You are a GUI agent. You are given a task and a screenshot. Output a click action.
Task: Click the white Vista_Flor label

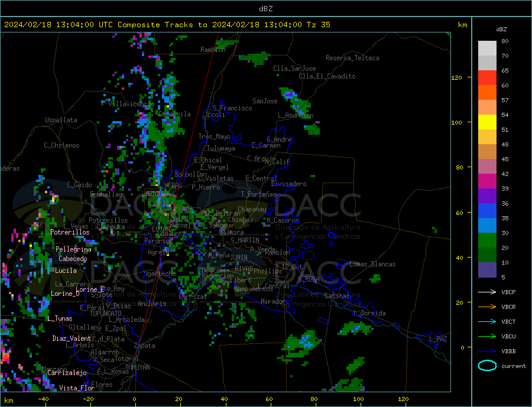pos(77,388)
